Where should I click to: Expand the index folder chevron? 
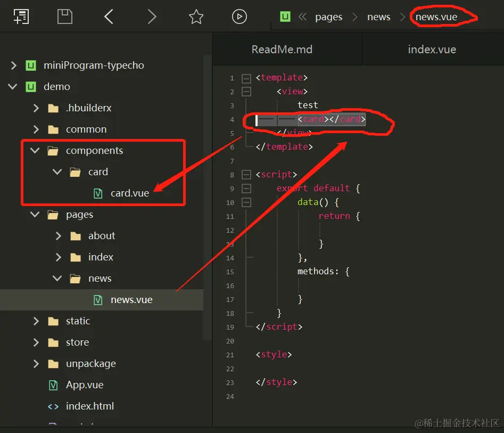(58, 257)
